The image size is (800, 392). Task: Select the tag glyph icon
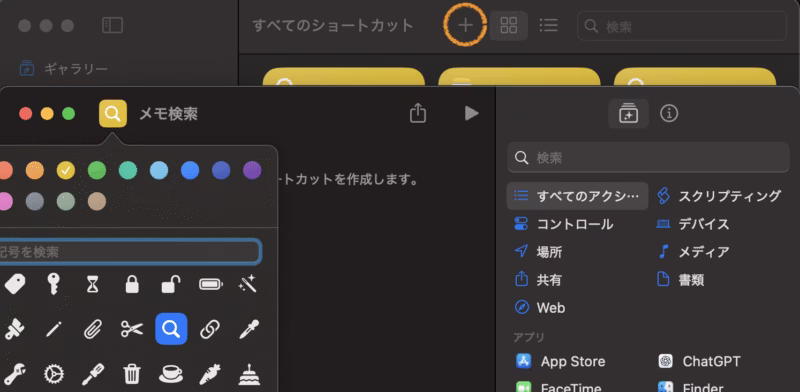point(15,284)
